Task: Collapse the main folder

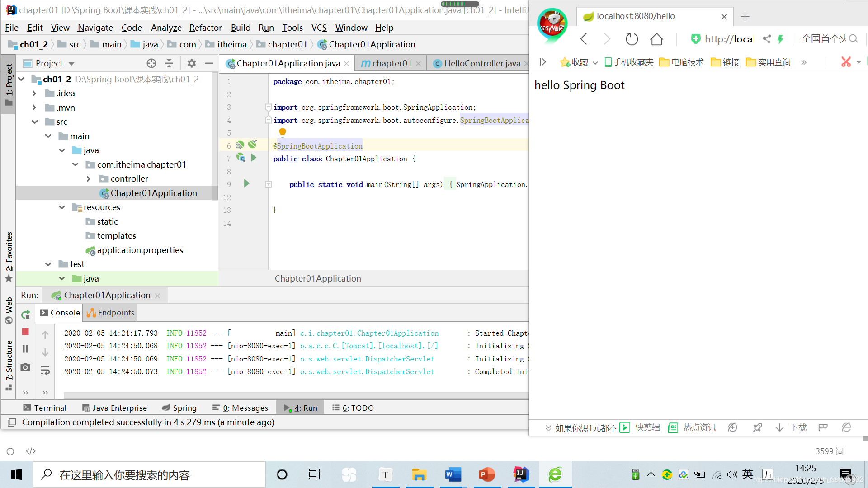Action: tap(48, 136)
